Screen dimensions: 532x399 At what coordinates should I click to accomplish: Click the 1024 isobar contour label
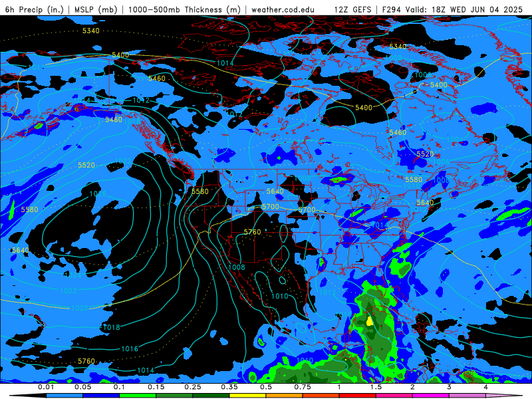tap(73, 275)
